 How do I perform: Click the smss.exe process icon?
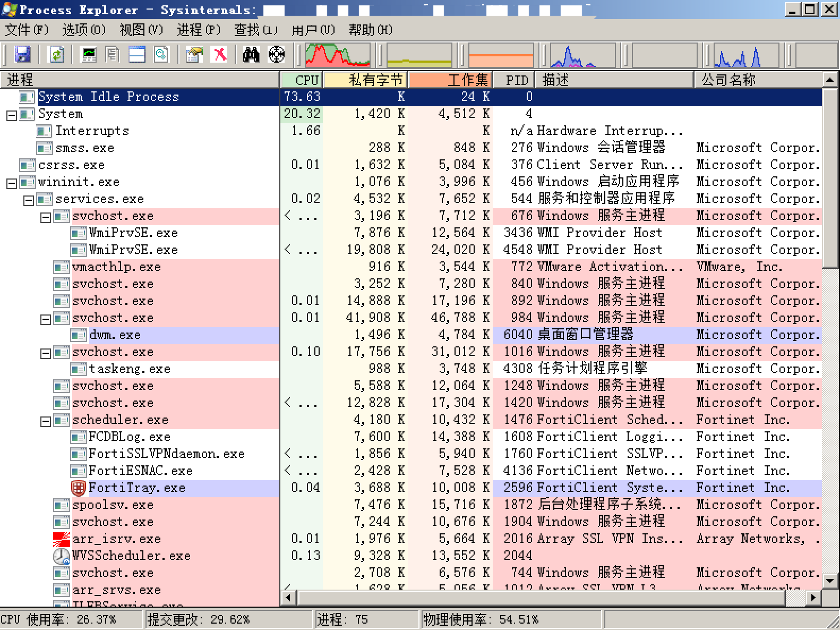click(45, 148)
